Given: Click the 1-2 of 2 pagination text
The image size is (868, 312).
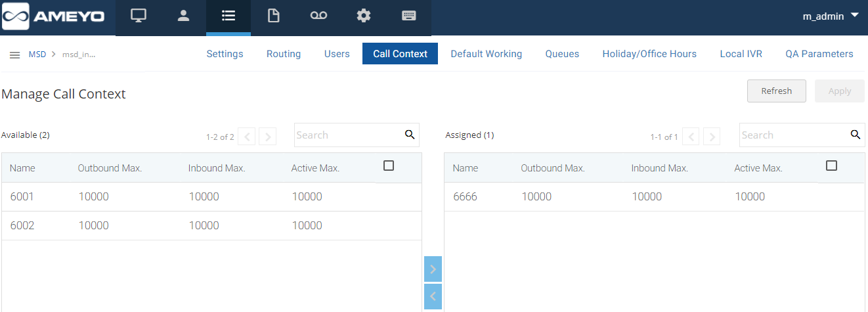Looking at the screenshot, I should pos(220,137).
